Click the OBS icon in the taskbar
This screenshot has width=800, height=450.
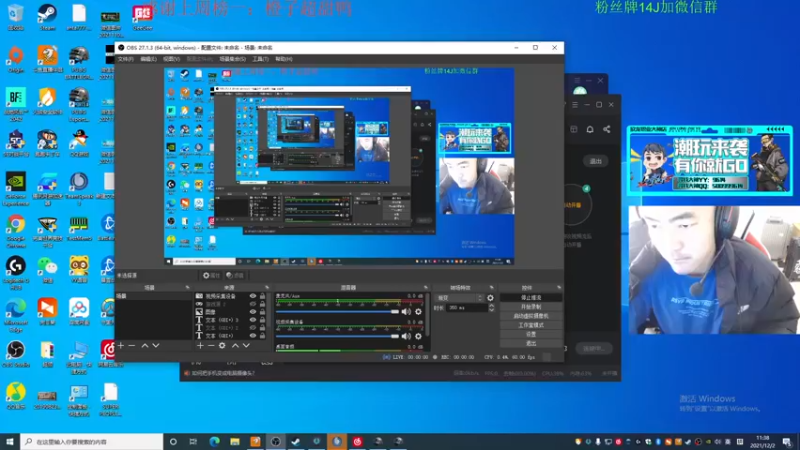(276, 441)
